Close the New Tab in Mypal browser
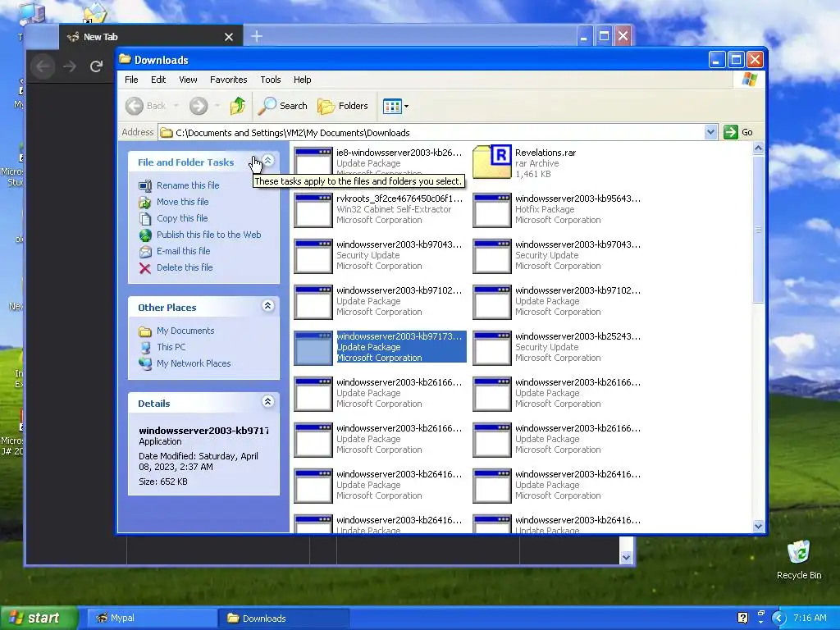This screenshot has width=840, height=630. 229,37
